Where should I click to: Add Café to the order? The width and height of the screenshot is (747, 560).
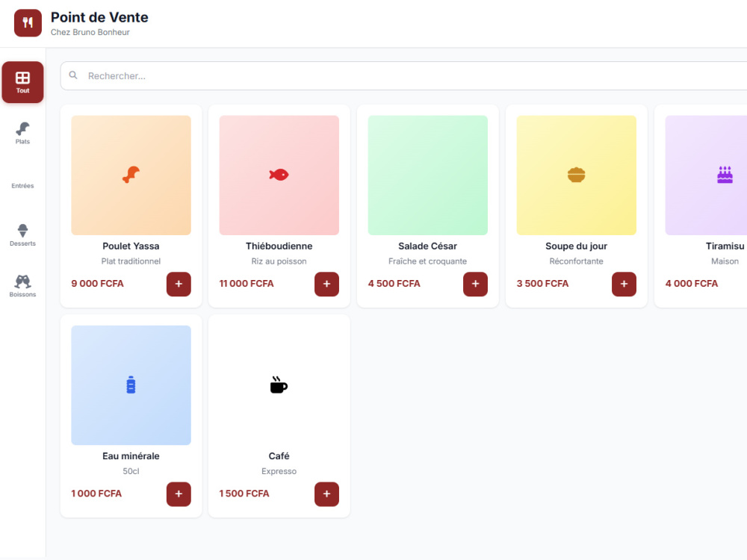click(x=327, y=494)
